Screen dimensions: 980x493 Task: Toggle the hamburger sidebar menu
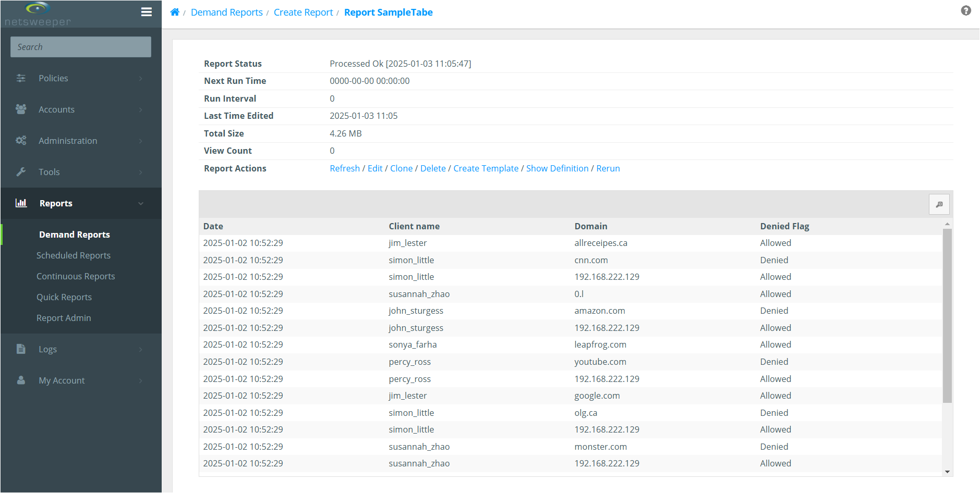tap(147, 12)
